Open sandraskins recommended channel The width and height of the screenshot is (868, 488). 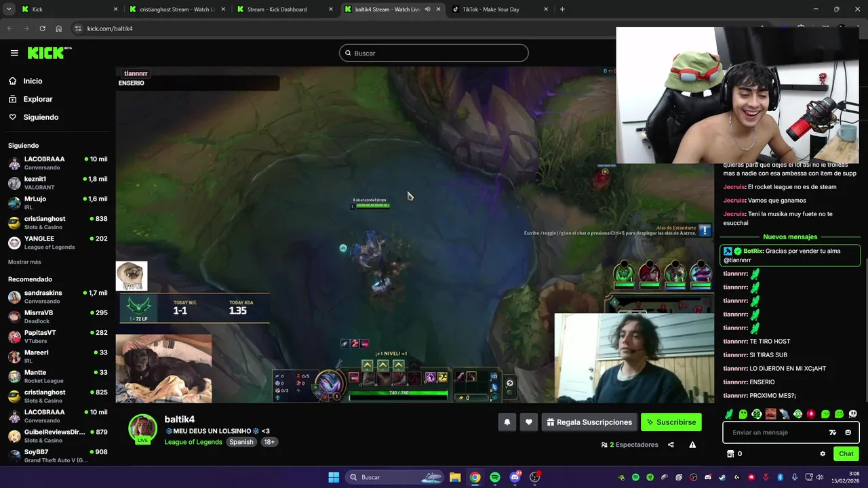click(x=58, y=297)
